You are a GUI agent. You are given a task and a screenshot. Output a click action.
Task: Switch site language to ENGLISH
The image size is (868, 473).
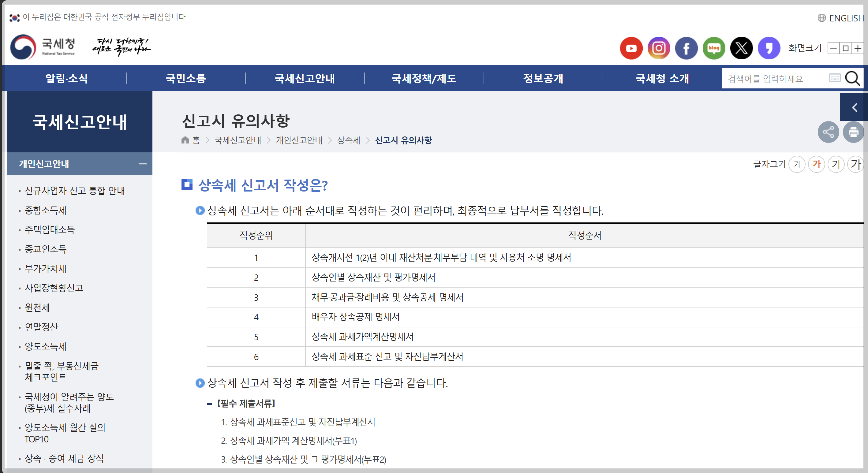click(x=841, y=18)
